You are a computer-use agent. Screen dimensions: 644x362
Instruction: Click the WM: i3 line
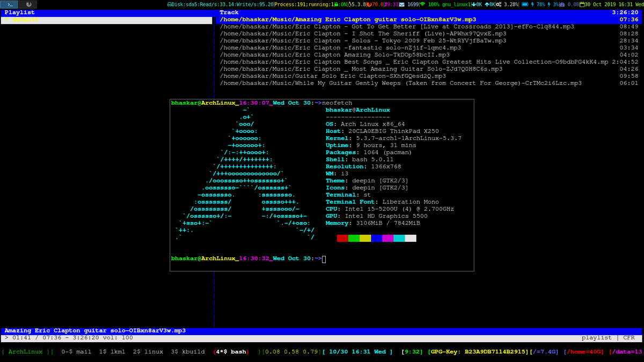coord(337,174)
